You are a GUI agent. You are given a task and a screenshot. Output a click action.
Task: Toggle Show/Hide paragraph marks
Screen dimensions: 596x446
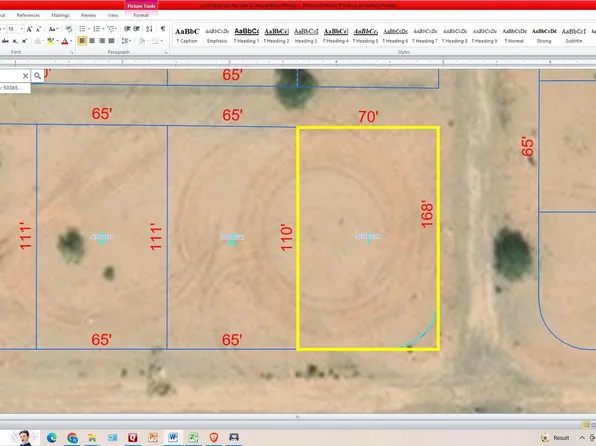coord(163,29)
